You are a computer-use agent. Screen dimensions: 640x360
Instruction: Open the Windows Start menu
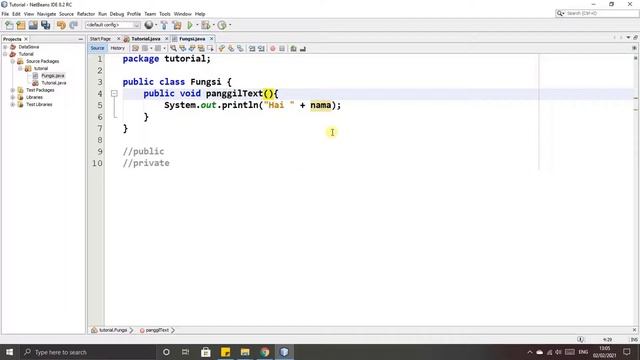tap(9, 352)
